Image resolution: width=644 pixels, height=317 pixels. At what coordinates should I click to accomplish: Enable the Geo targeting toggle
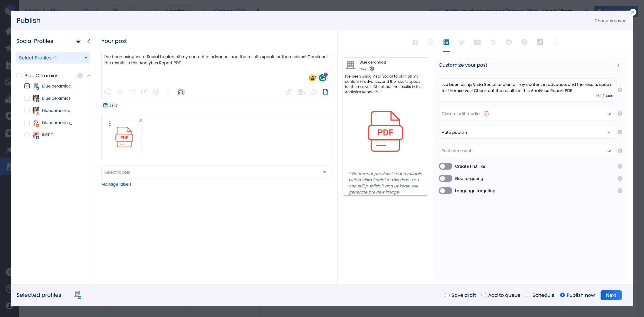tap(445, 179)
